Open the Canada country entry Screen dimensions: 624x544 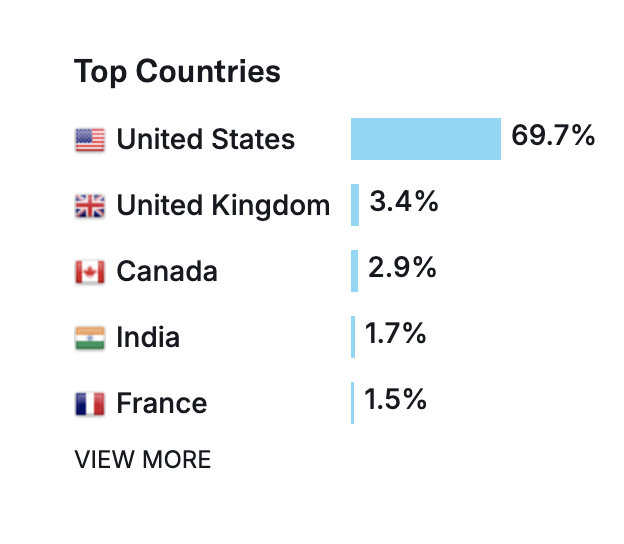[x=167, y=272]
